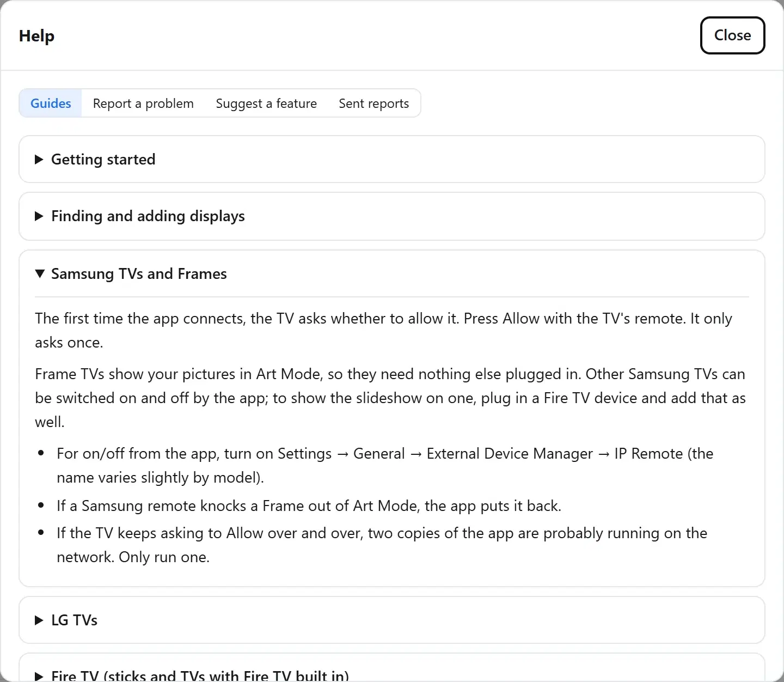Image resolution: width=784 pixels, height=682 pixels.
Task: Expand the Fire TV sticks and TVs section
Action: click(x=200, y=675)
